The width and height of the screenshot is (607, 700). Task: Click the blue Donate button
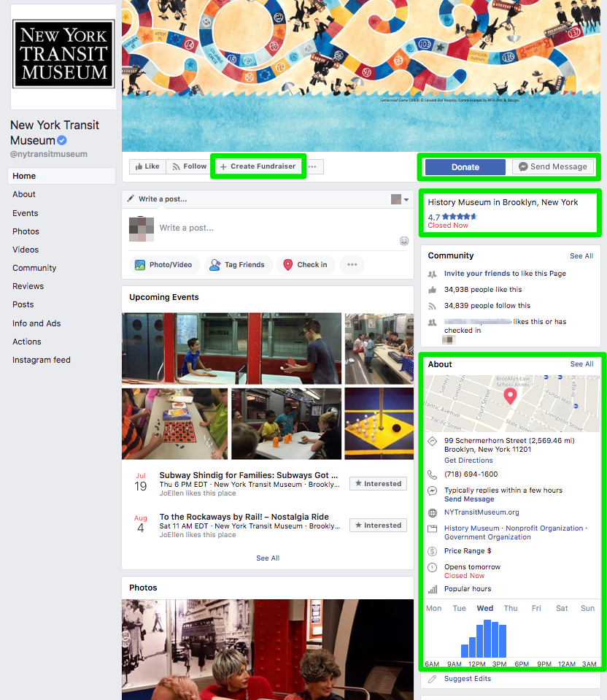tap(465, 167)
